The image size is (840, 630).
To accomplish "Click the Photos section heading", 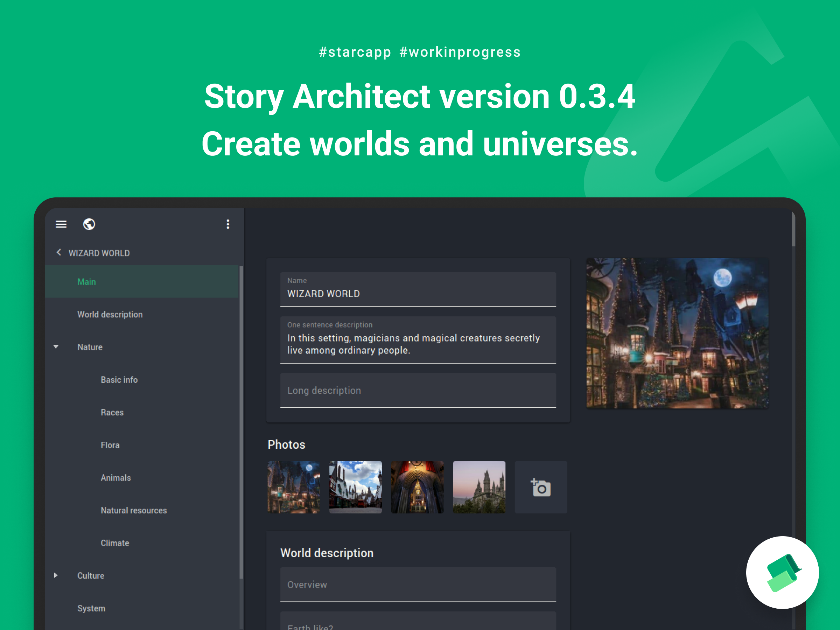I will [x=286, y=445].
